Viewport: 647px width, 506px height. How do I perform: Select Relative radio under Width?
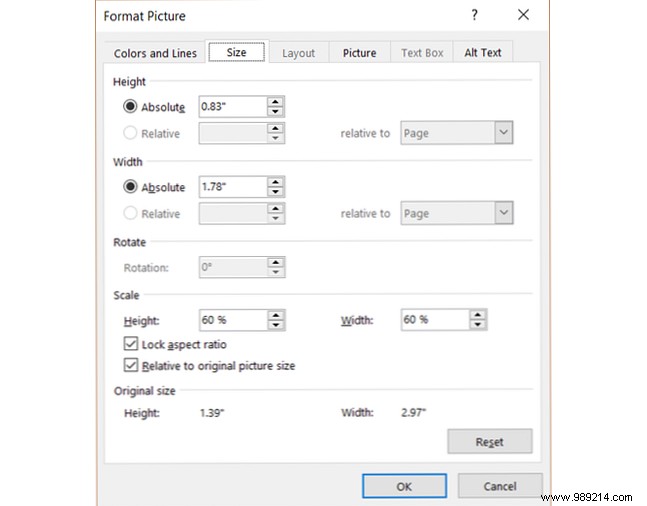point(130,213)
